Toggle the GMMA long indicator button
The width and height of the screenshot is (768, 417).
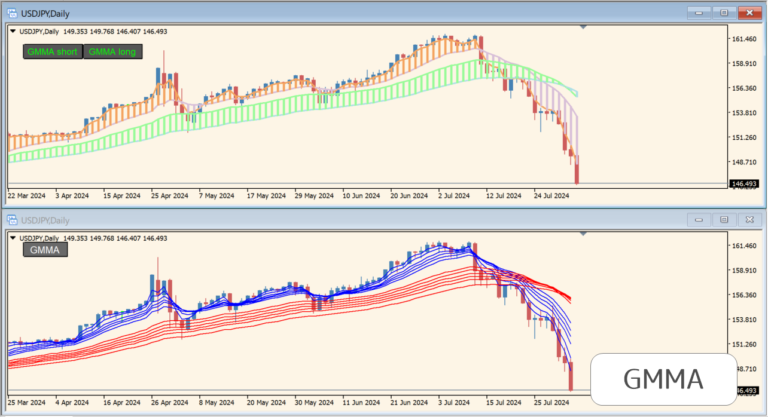tap(113, 51)
